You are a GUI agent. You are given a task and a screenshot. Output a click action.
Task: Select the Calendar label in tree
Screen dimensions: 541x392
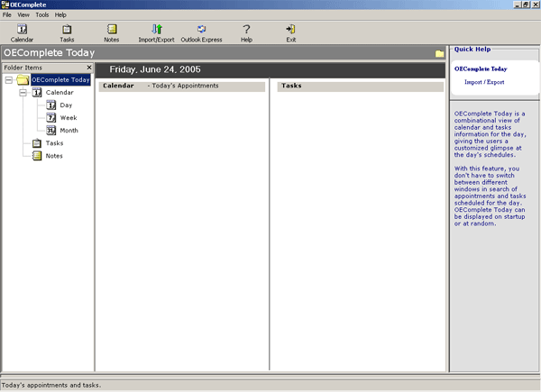pyautogui.click(x=60, y=93)
